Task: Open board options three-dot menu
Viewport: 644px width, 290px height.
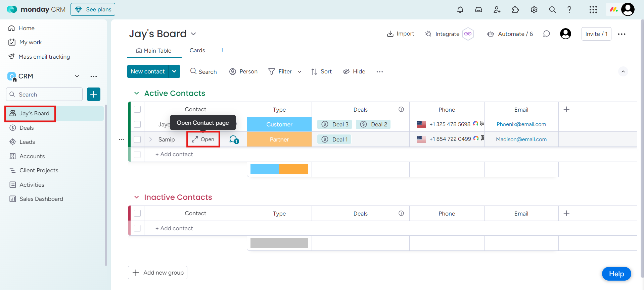Action: coord(622,34)
